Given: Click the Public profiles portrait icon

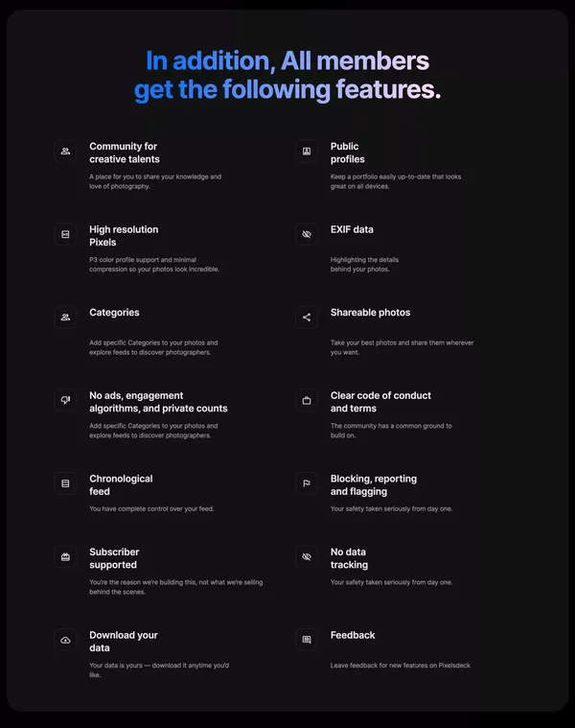Looking at the screenshot, I should [307, 152].
